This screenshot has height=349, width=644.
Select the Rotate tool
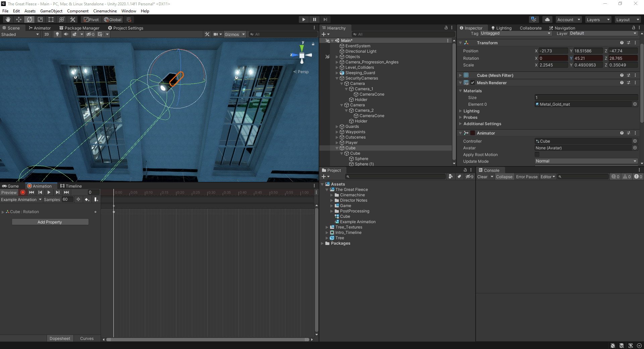pos(30,19)
